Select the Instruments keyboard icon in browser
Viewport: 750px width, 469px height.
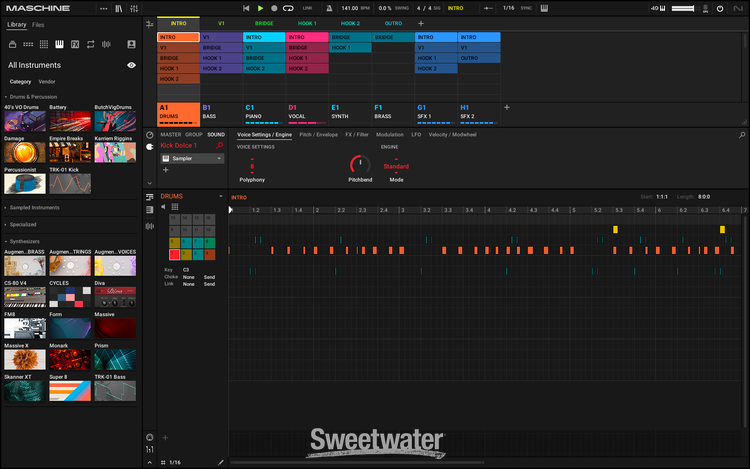click(59, 44)
